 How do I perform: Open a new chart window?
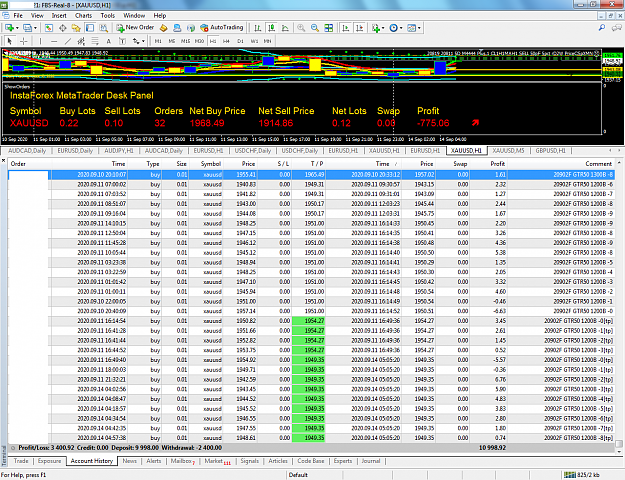(x=9, y=28)
